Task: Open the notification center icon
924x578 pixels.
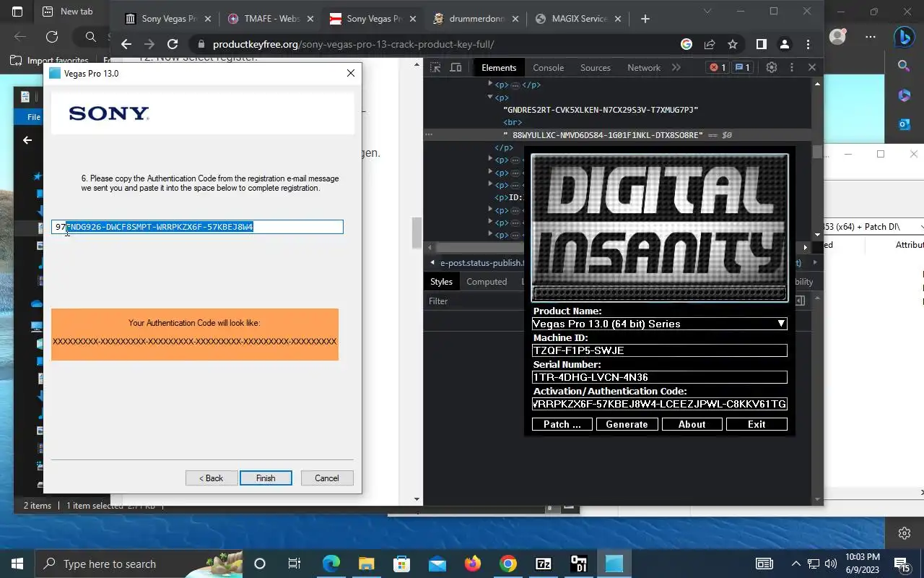Action: [902, 564]
